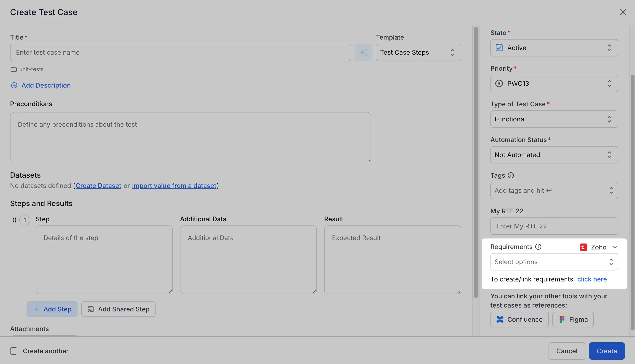Close the Create Test Case dialog
635x364 pixels.
pos(623,12)
